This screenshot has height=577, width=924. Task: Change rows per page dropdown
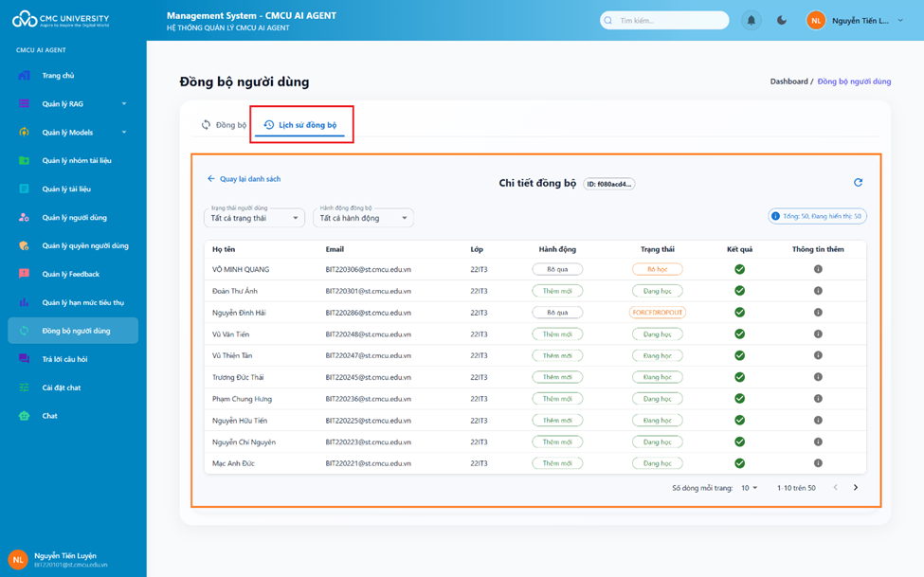coord(749,488)
